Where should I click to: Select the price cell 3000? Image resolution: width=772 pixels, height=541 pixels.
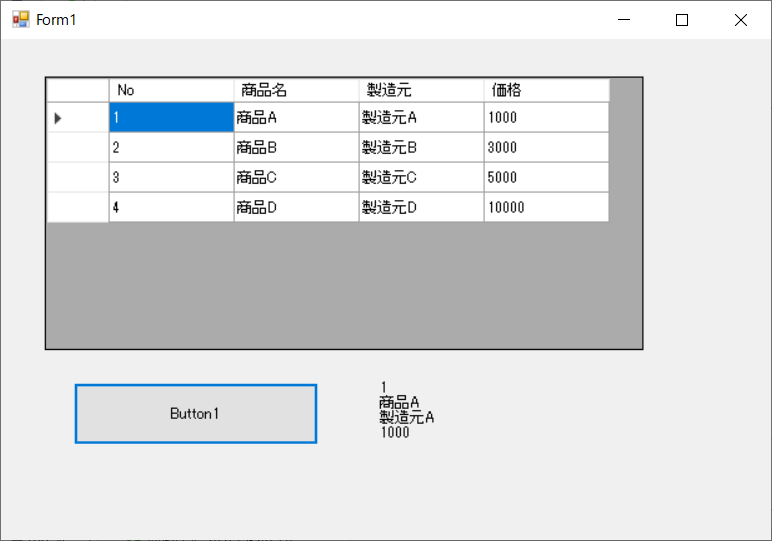click(x=547, y=147)
